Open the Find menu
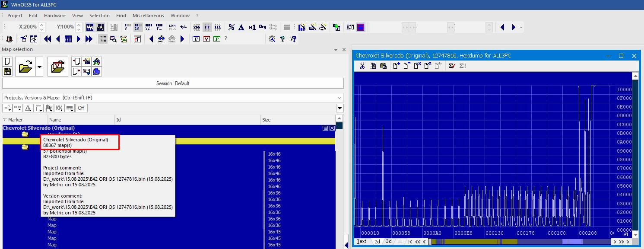644x249 pixels. coord(121,16)
